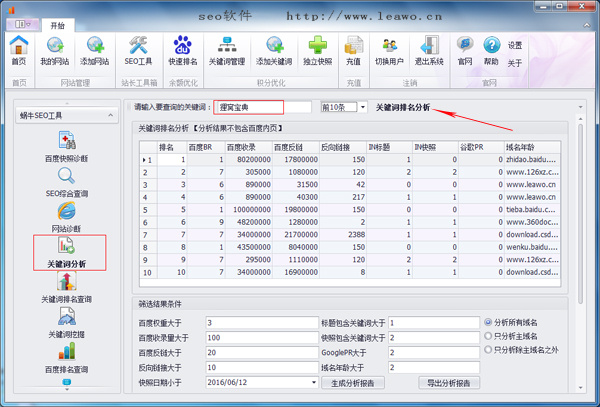Viewport: 600px width, 407px height.
Task: Click the 切换用户 icon
Action: coord(389,50)
